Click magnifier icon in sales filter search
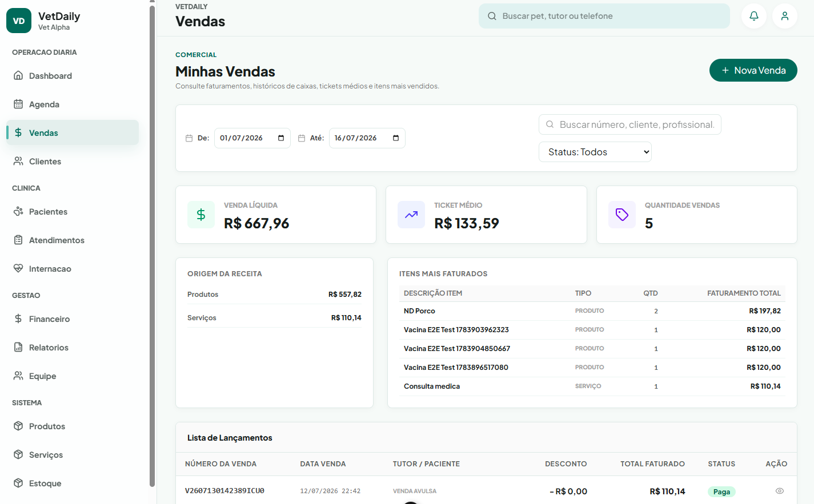The image size is (814, 504). pyautogui.click(x=550, y=124)
